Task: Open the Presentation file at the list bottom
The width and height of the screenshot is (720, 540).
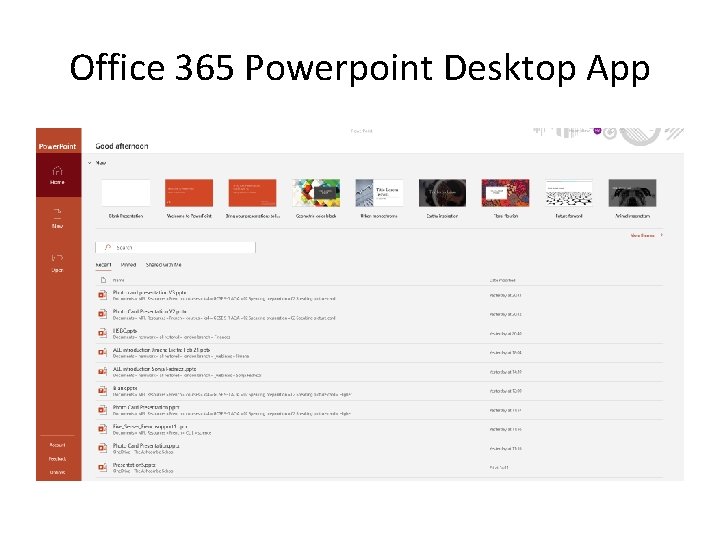Action: pos(379,468)
